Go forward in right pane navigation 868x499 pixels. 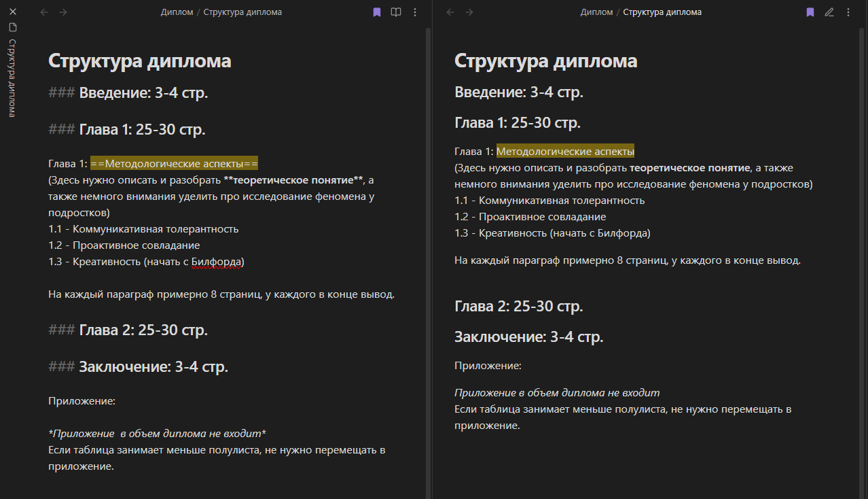[469, 12]
